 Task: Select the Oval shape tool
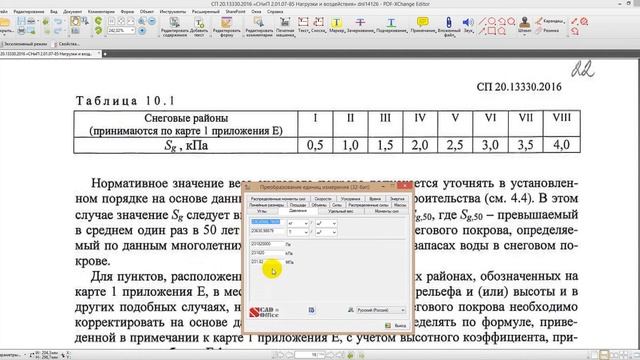(x=492, y=21)
